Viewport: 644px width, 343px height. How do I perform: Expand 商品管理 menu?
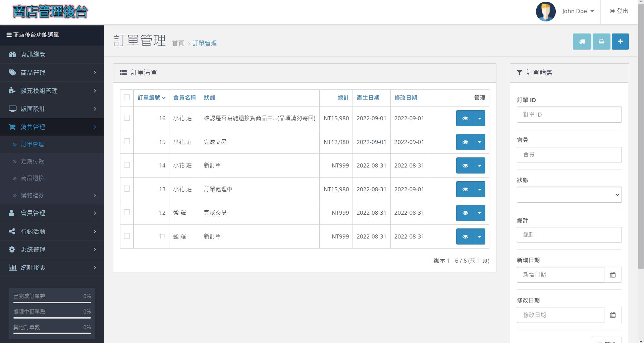click(52, 73)
